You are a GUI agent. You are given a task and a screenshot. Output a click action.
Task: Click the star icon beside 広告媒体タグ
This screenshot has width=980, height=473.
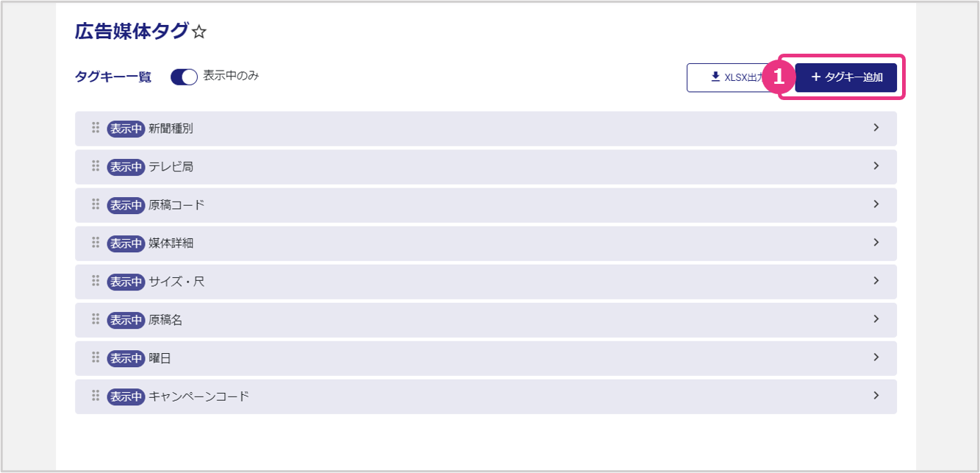199,32
